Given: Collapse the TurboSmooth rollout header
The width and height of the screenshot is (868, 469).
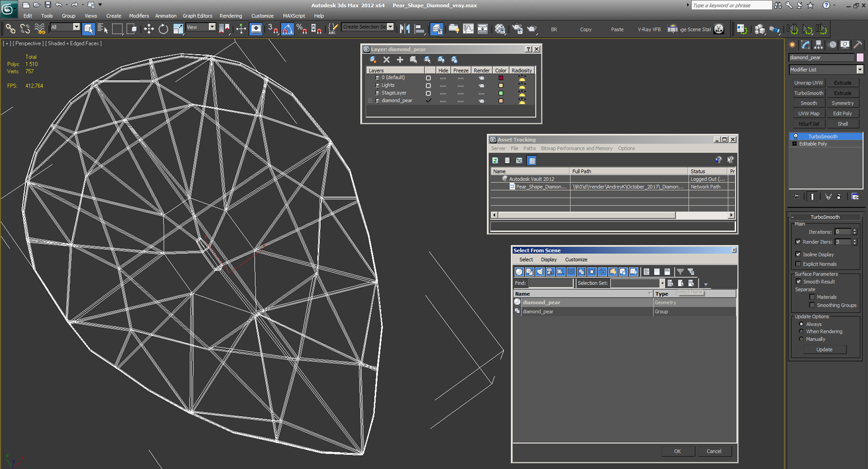Looking at the screenshot, I should click(825, 217).
